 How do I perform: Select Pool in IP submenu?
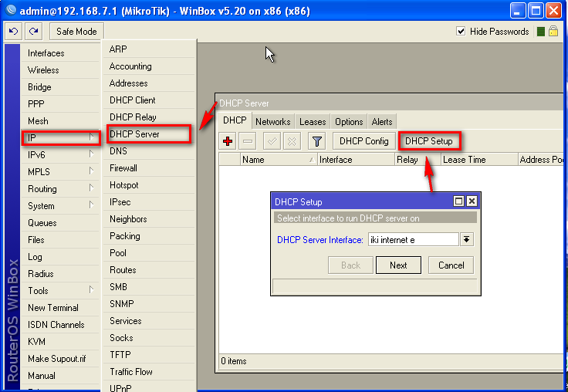[x=149, y=253]
